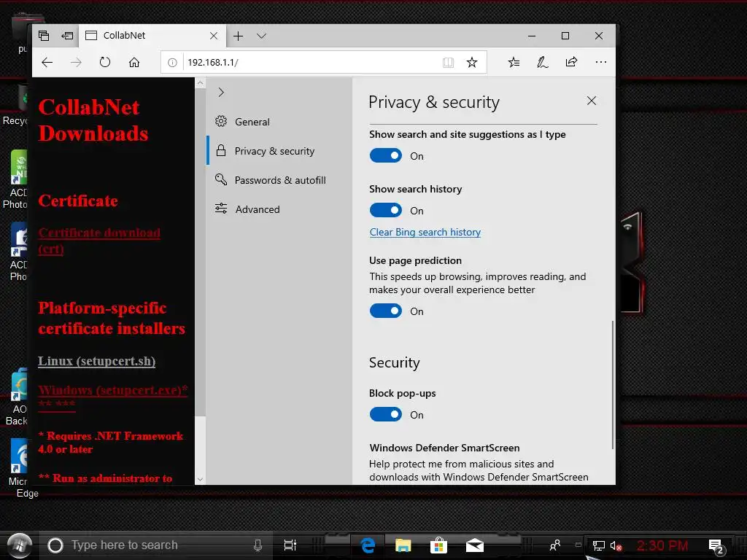This screenshot has height=560, width=747.
Task: Click page scrollbar down arrow
Action: (x=200, y=480)
